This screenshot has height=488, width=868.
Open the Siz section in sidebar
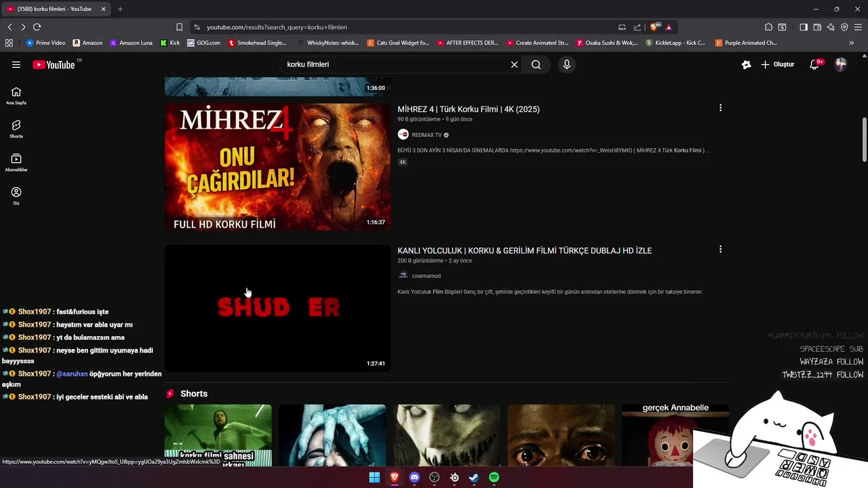tap(16, 196)
